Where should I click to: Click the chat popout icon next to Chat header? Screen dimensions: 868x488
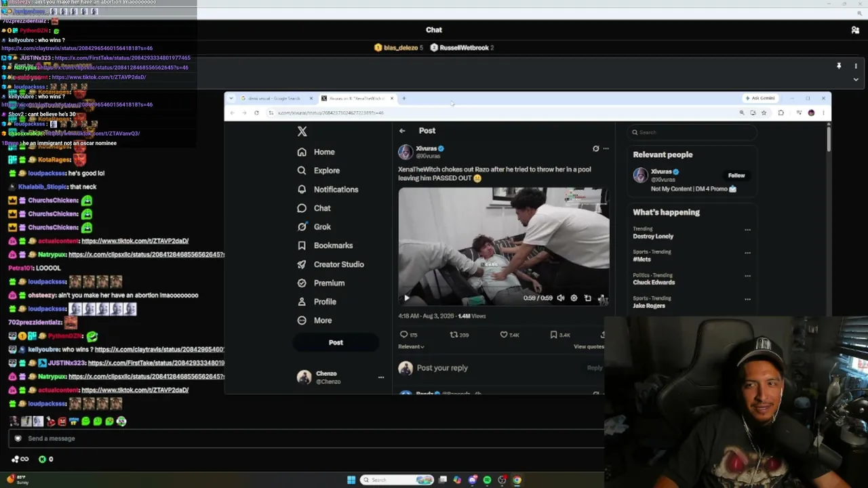point(855,30)
